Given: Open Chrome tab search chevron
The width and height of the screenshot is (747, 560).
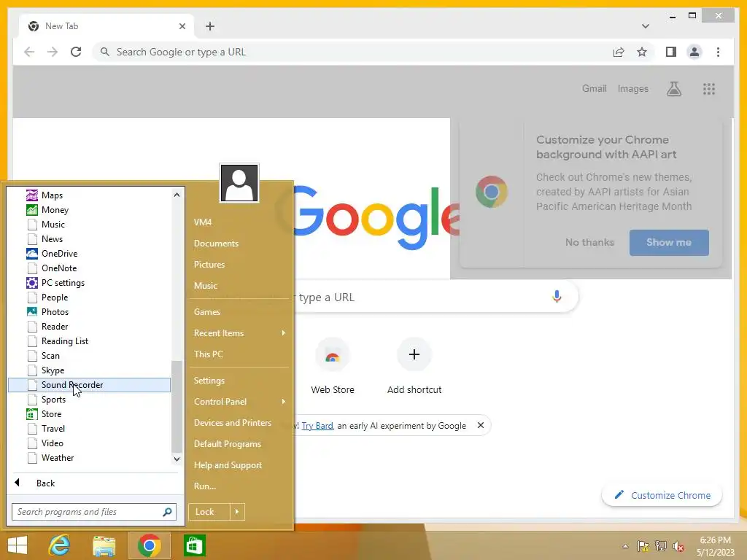Looking at the screenshot, I should point(645,26).
